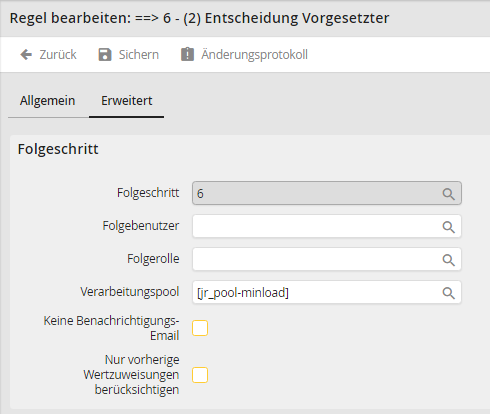
Task: Click the Regel bearbeiten page title
Action: [x=199, y=18]
